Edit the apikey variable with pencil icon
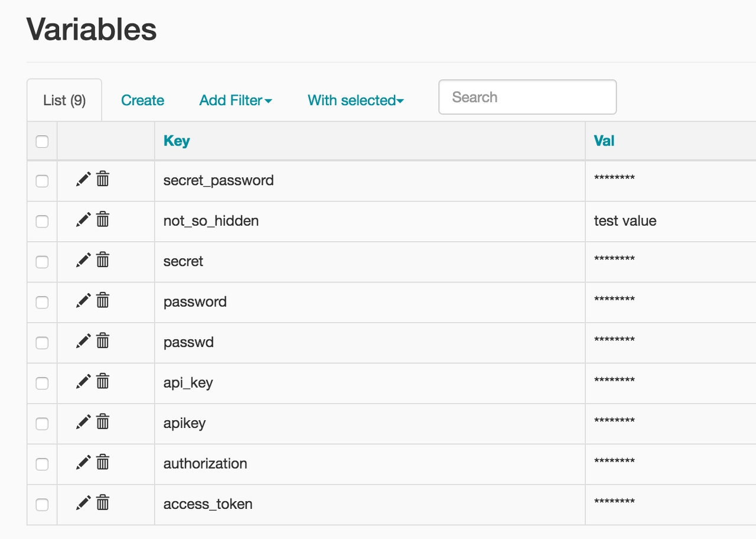756x539 pixels. [x=83, y=421]
